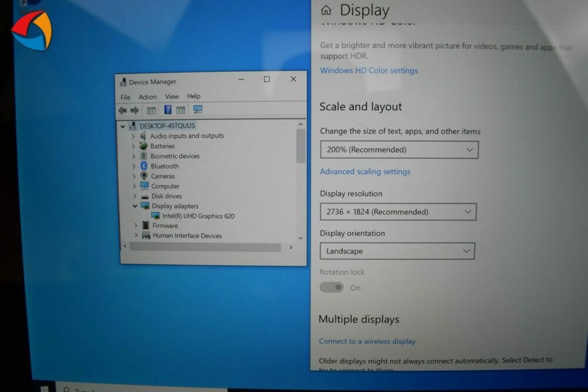
Task: Click the Cameras webcam icon
Action: (x=144, y=175)
